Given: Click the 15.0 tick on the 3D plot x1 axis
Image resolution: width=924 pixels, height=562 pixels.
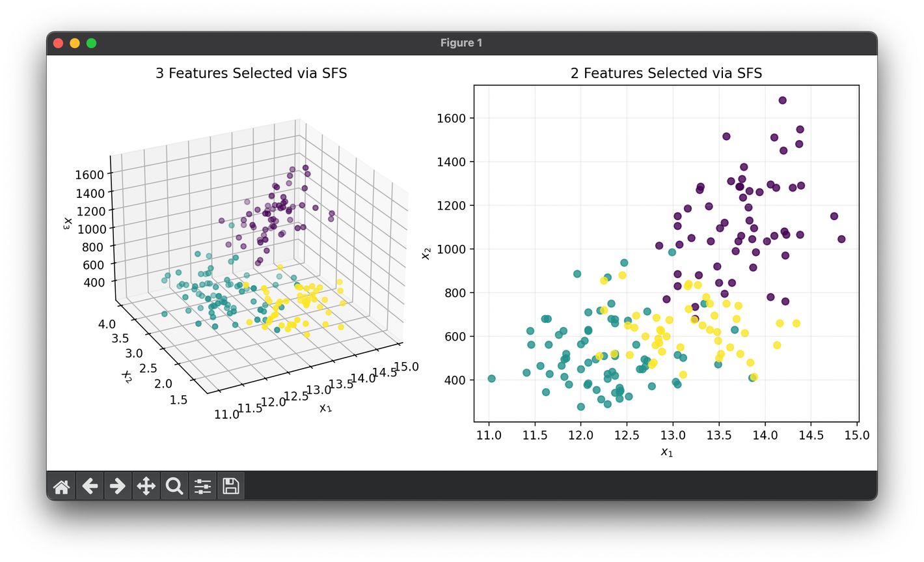Looking at the screenshot, I should (x=407, y=367).
